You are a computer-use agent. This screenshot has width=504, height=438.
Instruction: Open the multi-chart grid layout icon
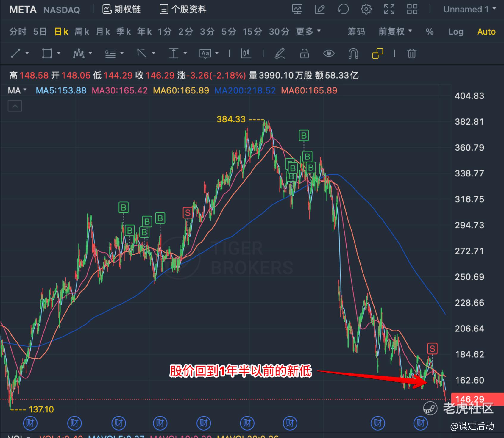point(412,9)
